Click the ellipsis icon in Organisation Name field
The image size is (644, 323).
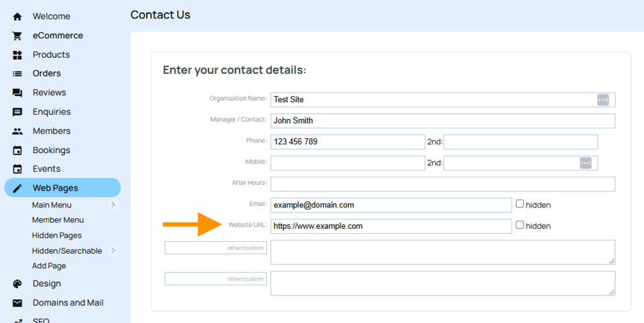[x=602, y=99]
